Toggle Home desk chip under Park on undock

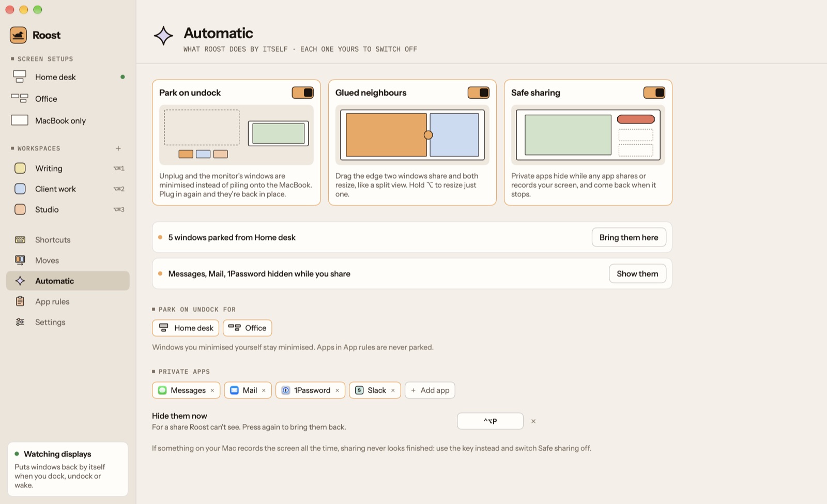pyautogui.click(x=186, y=328)
